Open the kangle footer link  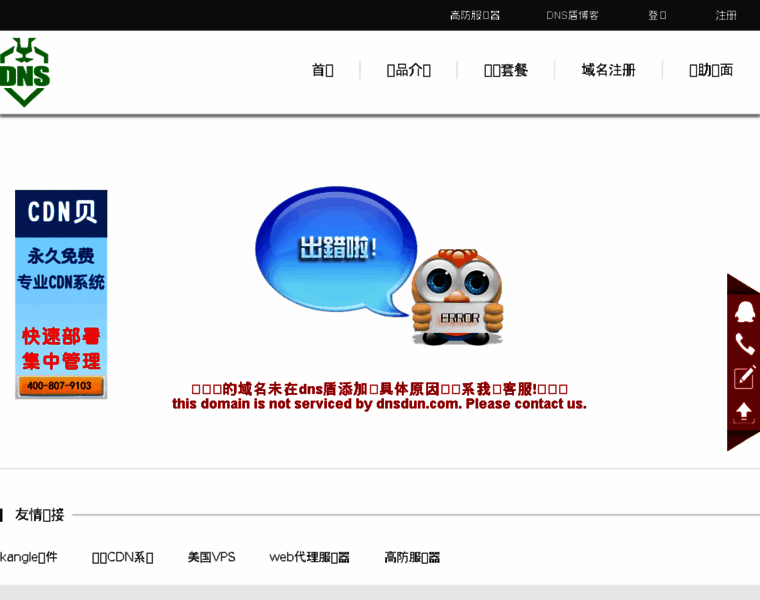(28, 557)
